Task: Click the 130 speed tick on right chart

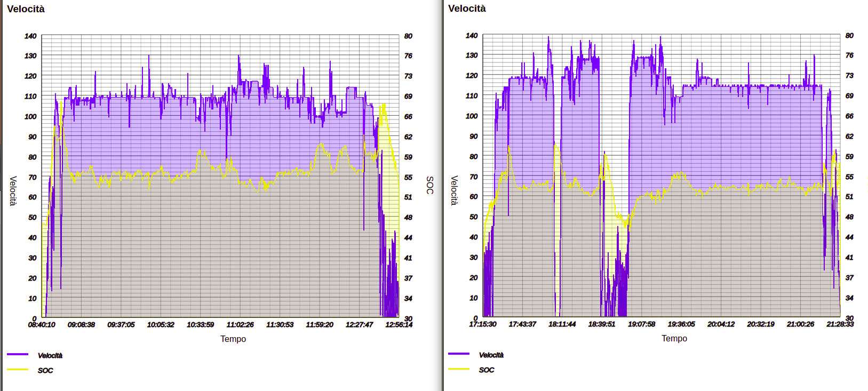Action: (x=472, y=55)
